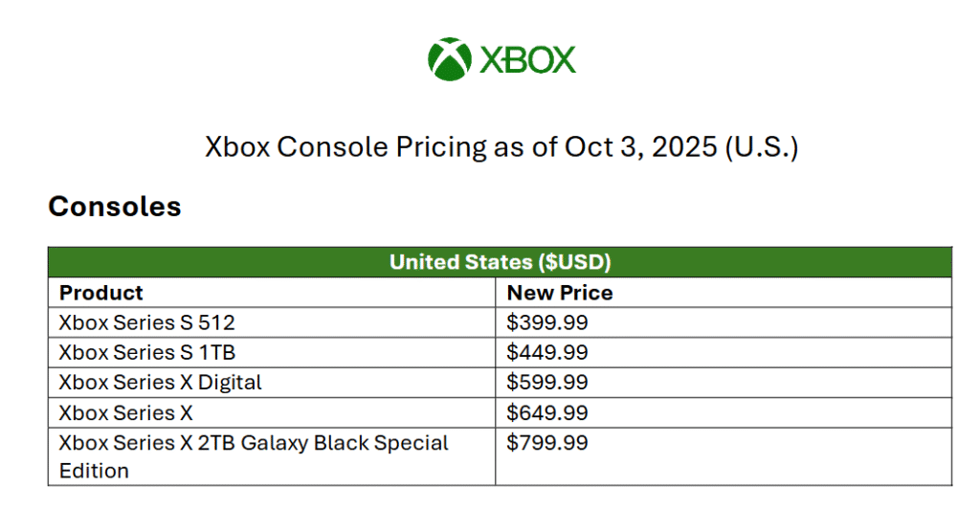Click the $799.99 price cell

[x=724, y=456]
